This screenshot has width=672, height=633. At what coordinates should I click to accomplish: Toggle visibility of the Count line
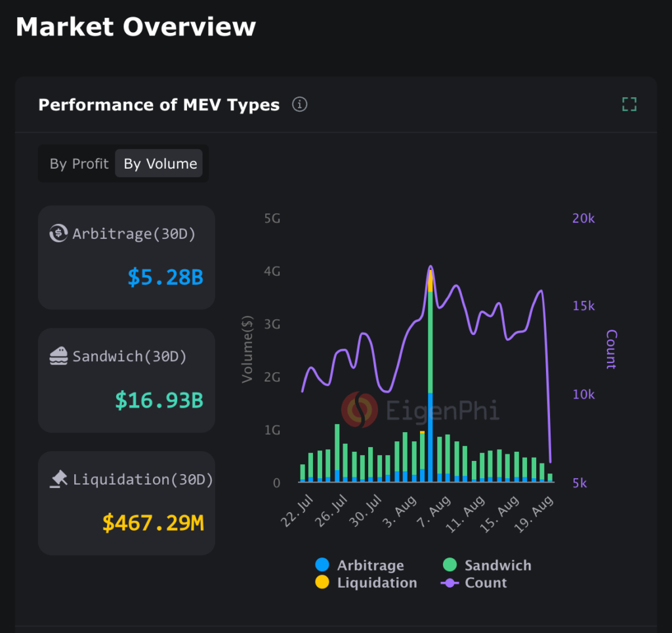click(x=487, y=582)
